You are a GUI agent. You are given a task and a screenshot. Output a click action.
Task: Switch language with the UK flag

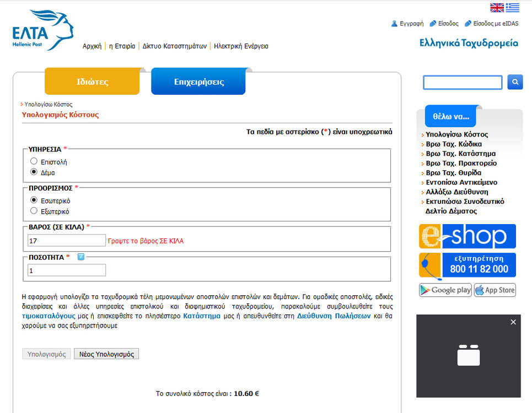(497, 7)
